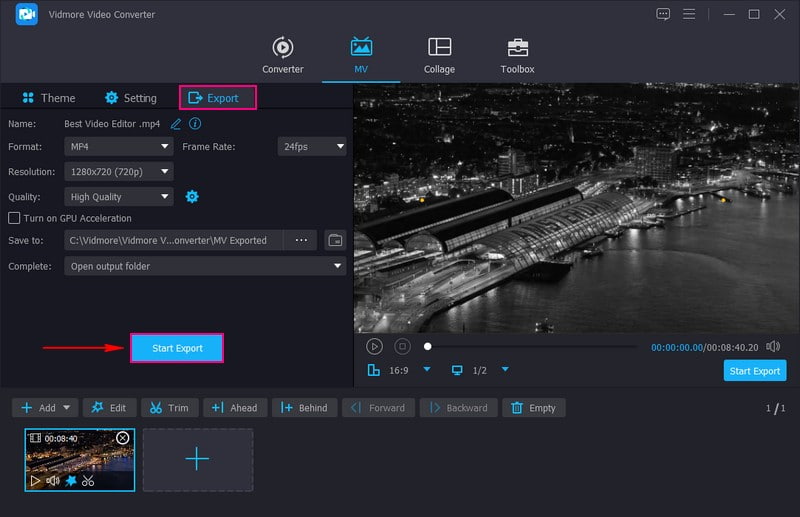Screen dimensions: 800x517
Task: Open the Toolbox tab
Action: (x=517, y=55)
